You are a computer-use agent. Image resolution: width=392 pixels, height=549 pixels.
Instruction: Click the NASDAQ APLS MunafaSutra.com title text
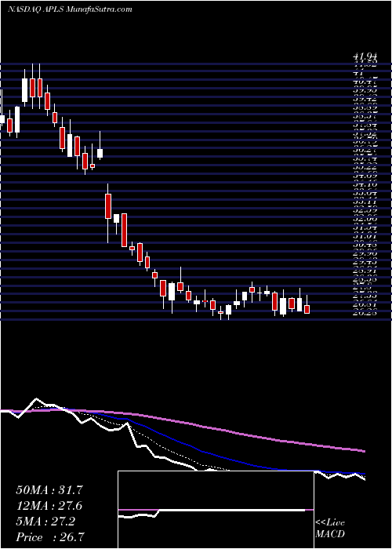coord(70,9)
